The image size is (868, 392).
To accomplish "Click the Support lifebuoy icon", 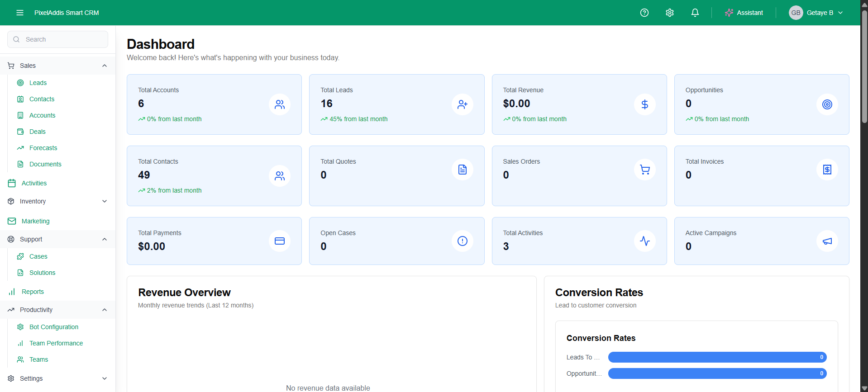I will (11, 239).
